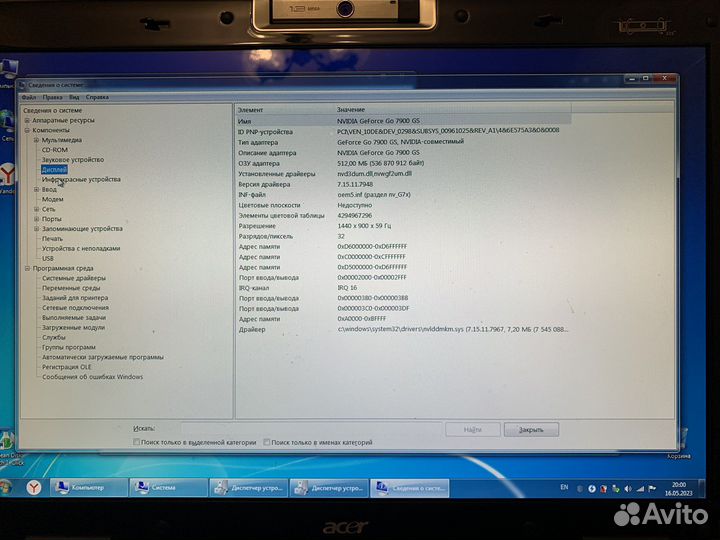Image resolution: width=720 pixels, height=540 pixels.
Task: Open the first Диспетчер устройств taskbar item
Action: [x=247, y=487]
